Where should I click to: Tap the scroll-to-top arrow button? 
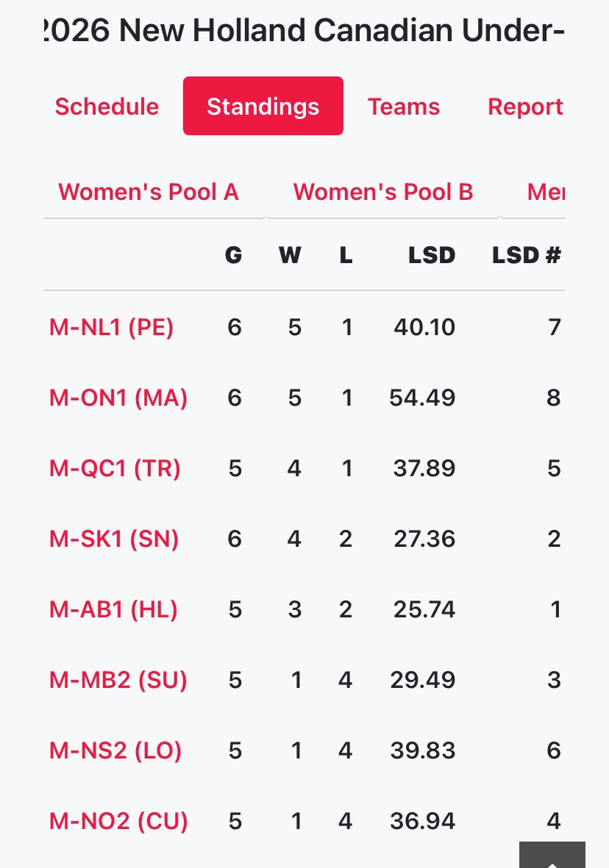(552, 854)
